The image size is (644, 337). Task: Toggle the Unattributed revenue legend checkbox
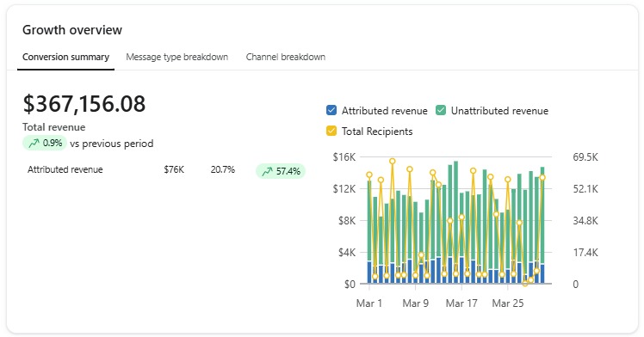[x=441, y=110]
